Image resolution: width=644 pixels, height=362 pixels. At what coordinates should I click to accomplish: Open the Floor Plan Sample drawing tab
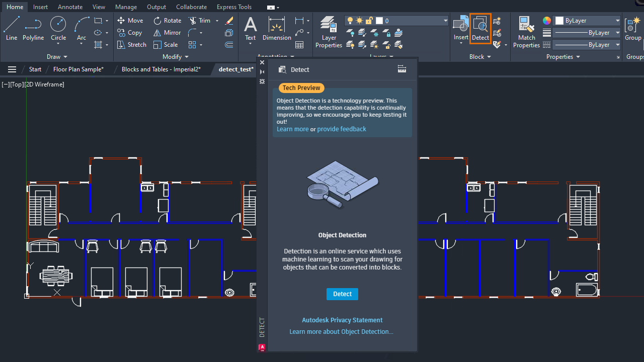point(78,69)
